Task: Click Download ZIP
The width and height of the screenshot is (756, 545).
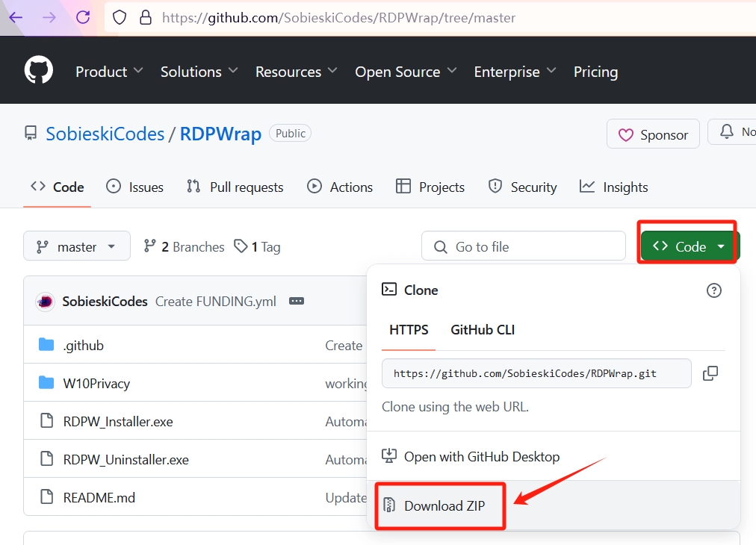Action: tap(444, 506)
